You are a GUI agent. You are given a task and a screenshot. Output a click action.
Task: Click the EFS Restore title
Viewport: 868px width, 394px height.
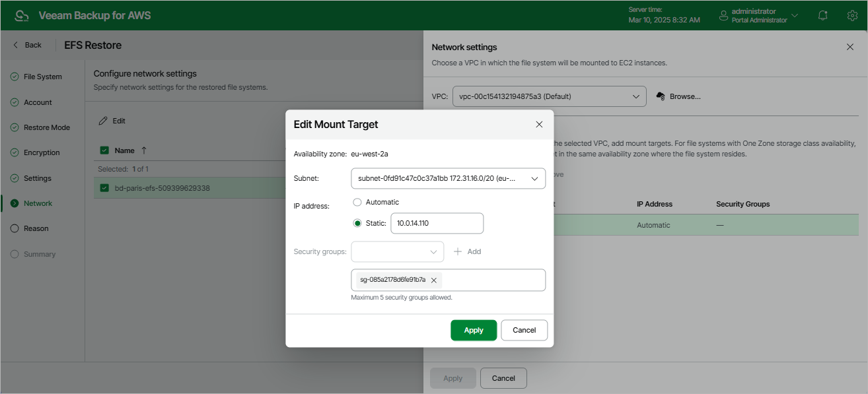(93, 45)
